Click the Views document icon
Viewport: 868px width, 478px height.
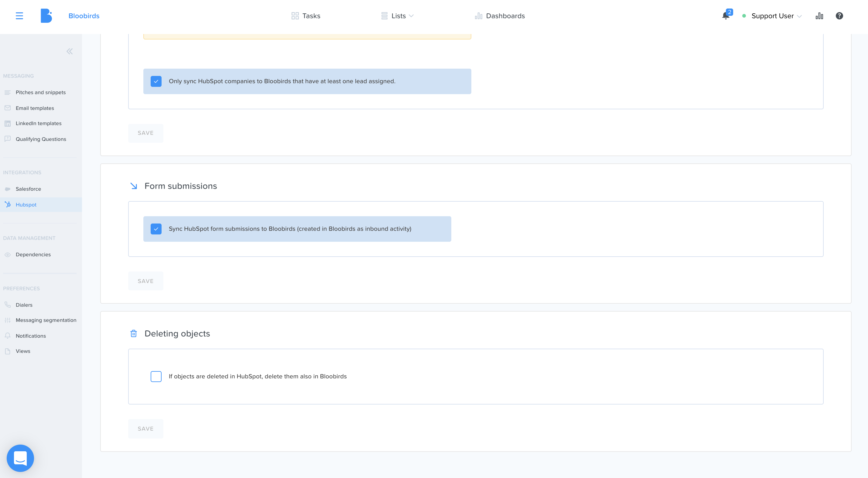tap(7, 351)
